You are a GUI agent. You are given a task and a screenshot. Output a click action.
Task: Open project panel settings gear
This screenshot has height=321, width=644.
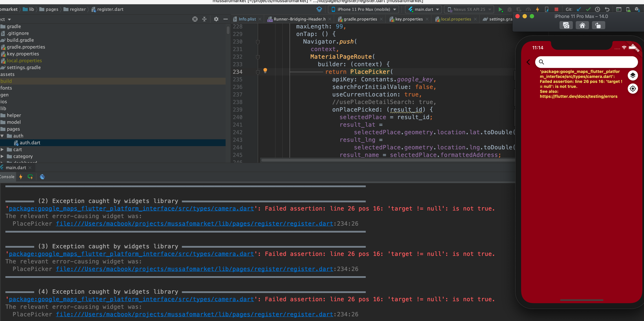point(216,19)
